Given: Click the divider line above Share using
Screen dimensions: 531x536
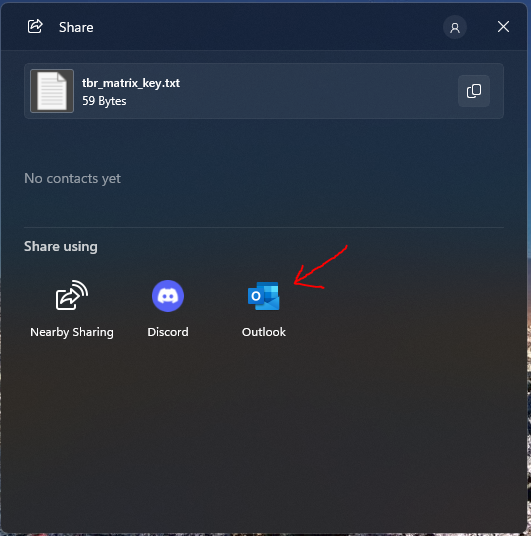Looking at the screenshot, I should click(x=264, y=227).
